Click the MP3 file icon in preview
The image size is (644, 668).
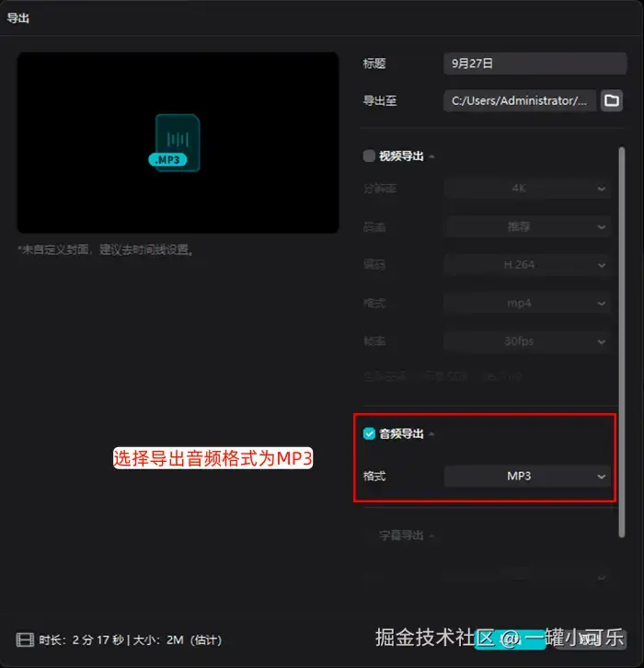click(175, 143)
